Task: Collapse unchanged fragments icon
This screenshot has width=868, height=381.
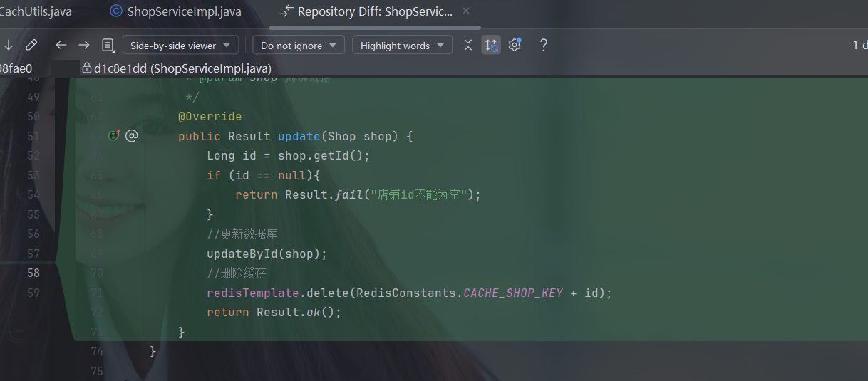Action: [x=467, y=45]
